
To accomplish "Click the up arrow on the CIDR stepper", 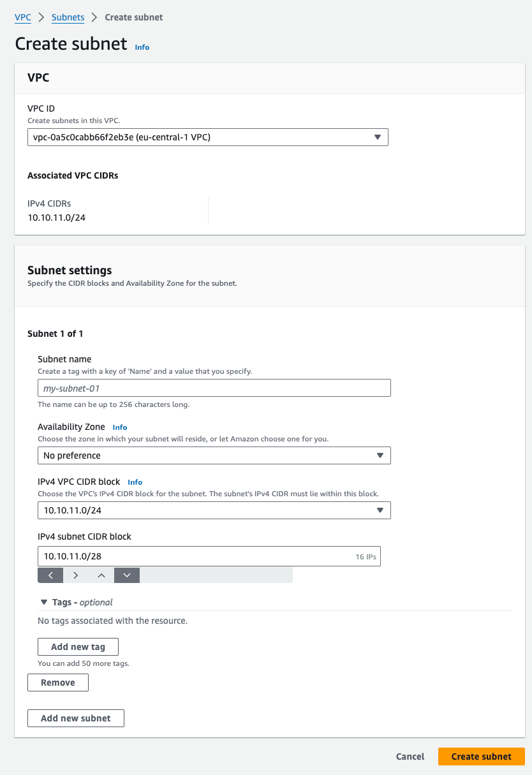I will 101,575.
